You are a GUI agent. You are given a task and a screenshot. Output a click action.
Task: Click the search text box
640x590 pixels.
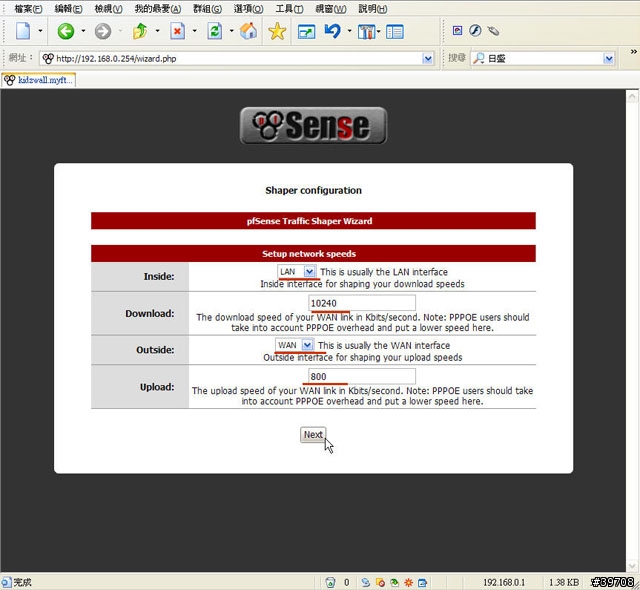(545, 58)
